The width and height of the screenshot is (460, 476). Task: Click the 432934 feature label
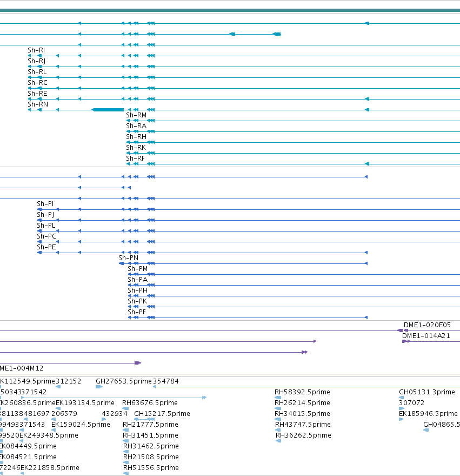click(x=115, y=414)
